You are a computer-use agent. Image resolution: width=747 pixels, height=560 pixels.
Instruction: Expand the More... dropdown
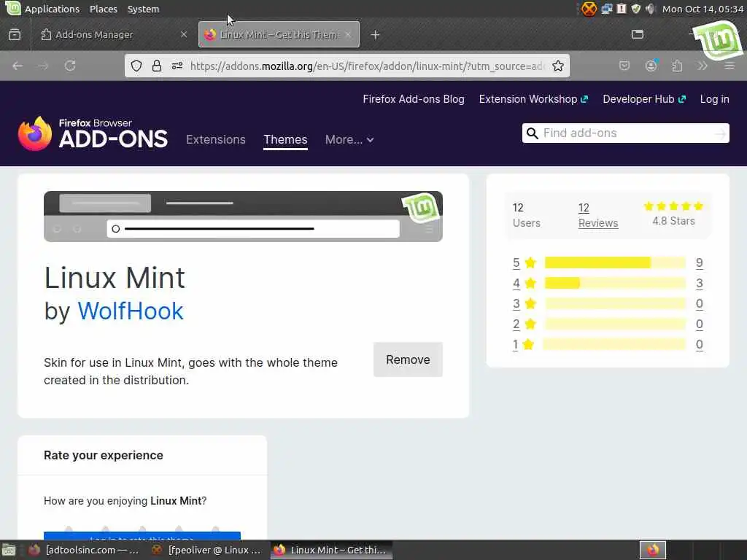[349, 139]
